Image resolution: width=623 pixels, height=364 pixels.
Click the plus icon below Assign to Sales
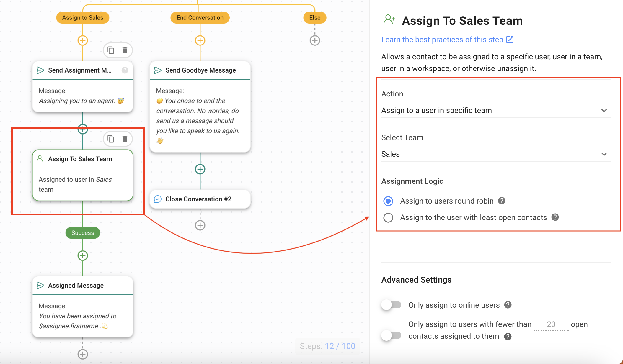pyautogui.click(x=83, y=40)
